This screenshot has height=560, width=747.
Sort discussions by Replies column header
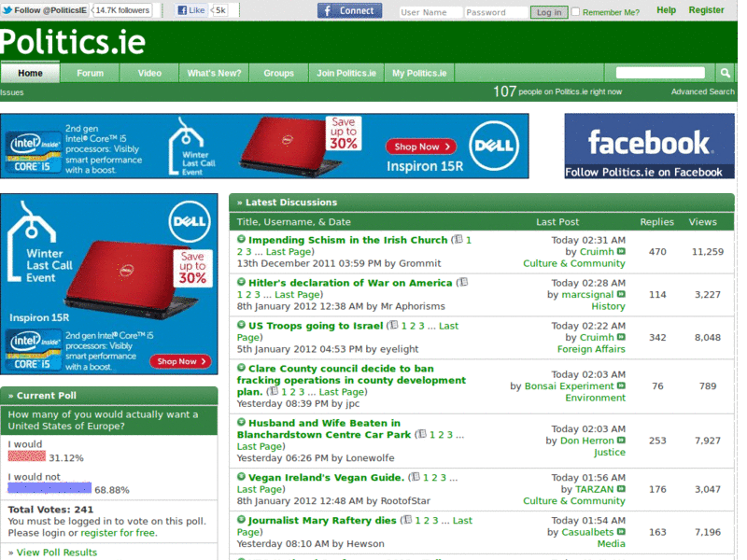[656, 222]
